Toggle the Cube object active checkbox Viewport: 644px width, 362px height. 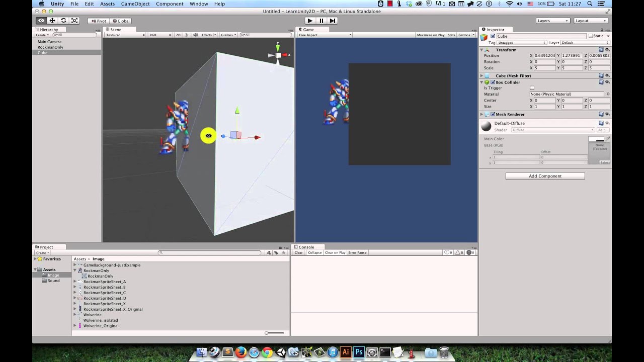[x=493, y=36]
